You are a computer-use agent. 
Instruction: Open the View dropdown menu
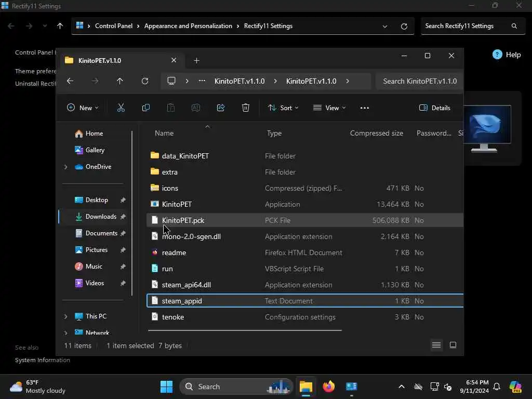tap(329, 108)
